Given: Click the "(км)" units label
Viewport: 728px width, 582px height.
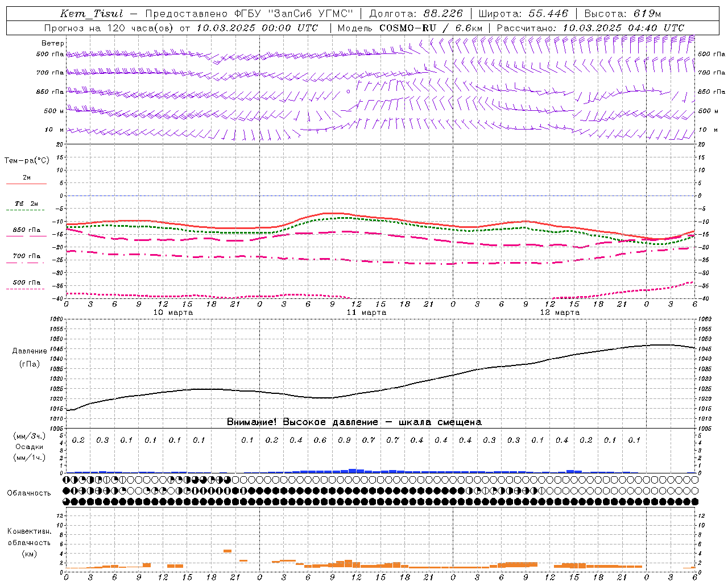Looking at the screenshot, I should click(x=29, y=554).
